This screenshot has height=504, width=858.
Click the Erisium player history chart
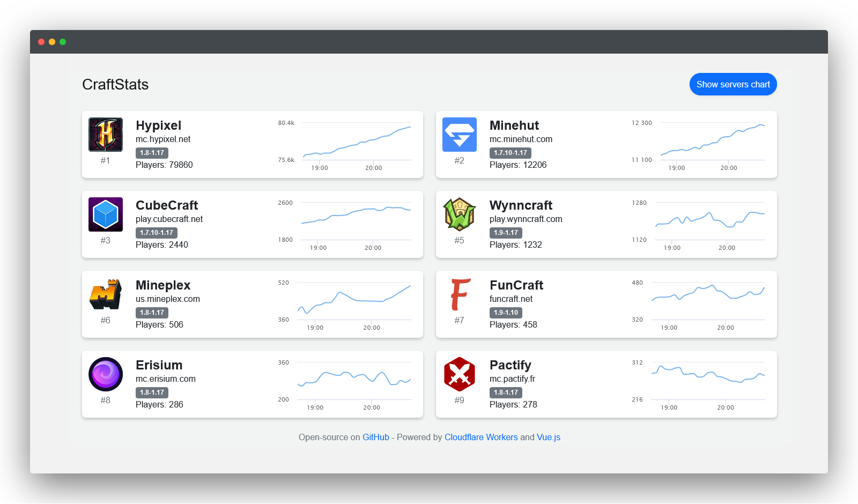(345, 384)
